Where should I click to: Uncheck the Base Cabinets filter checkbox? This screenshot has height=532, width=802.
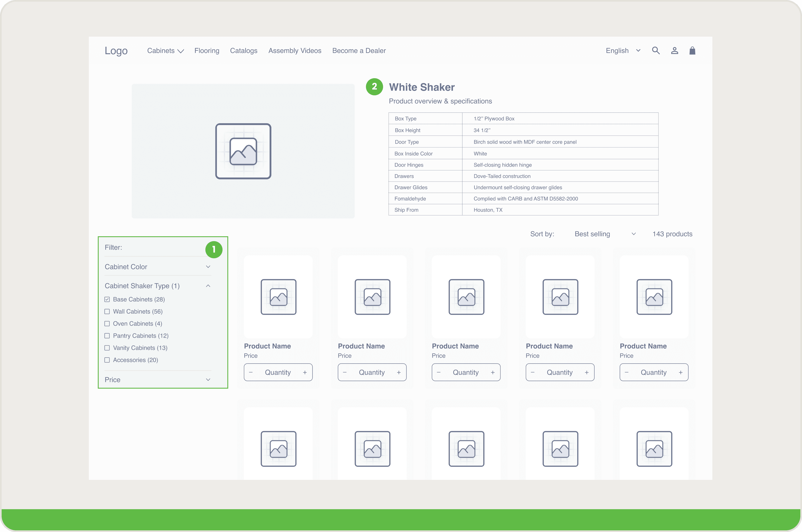(x=107, y=299)
